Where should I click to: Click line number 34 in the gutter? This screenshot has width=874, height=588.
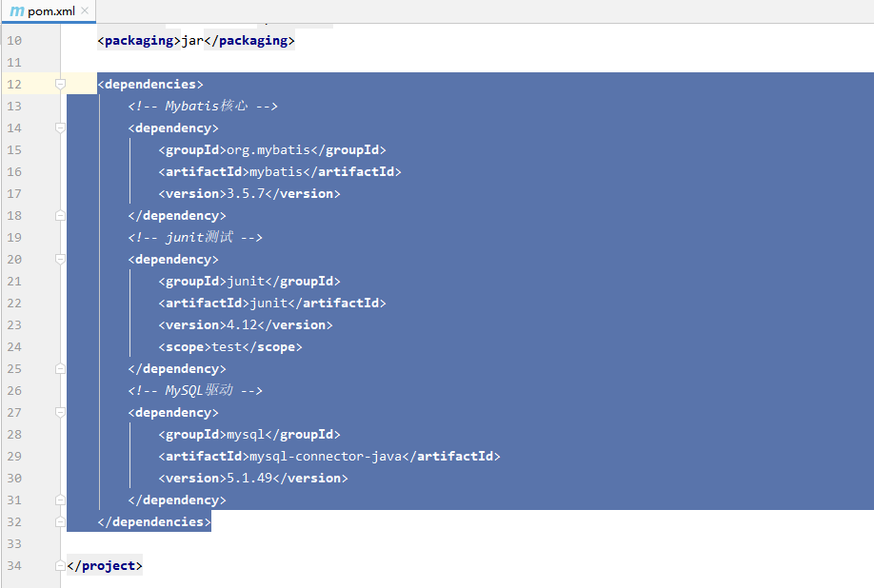[14, 566]
